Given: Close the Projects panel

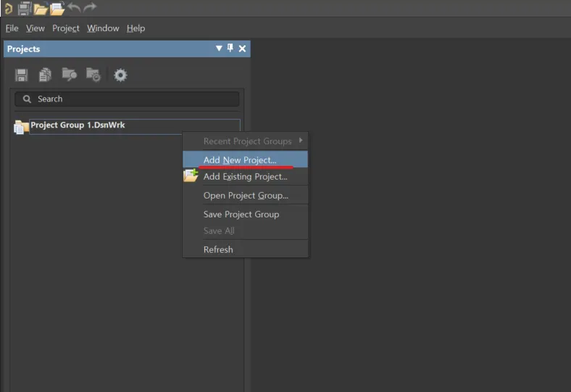Looking at the screenshot, I should tap(242, 49).
